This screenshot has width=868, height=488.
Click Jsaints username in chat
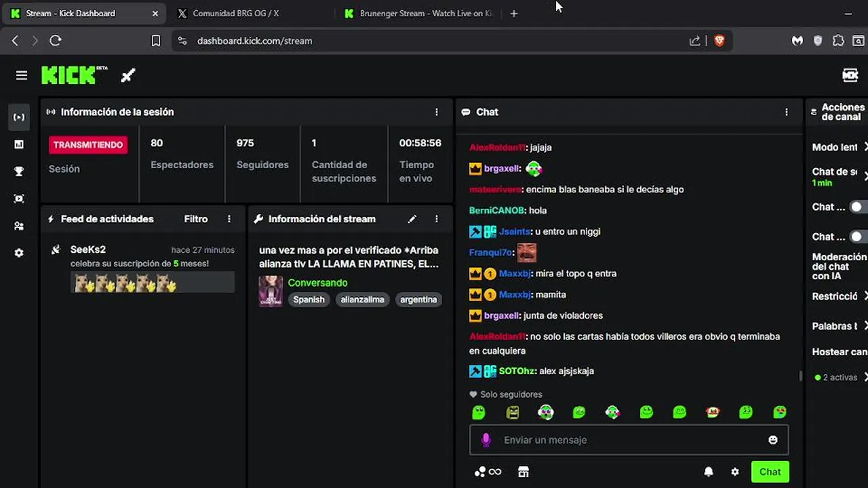pyautogui.click(x=515, y=231)
